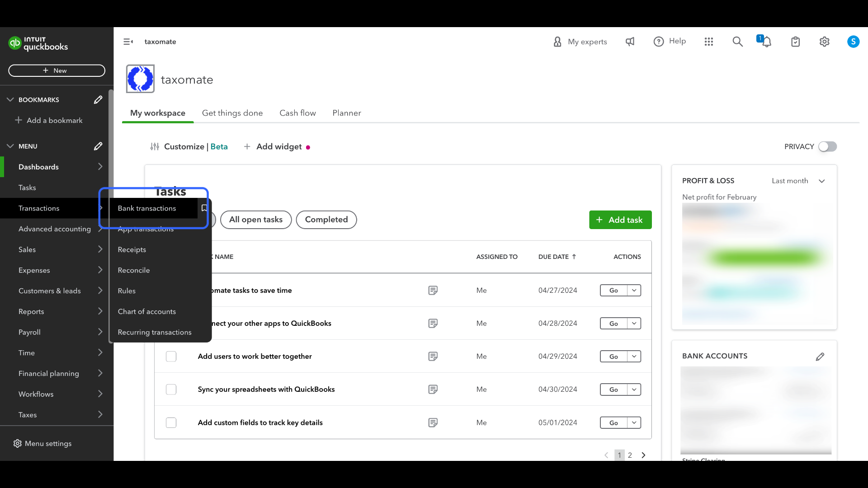Click the New button
This screenshot has width=868, height=488.
57,70
